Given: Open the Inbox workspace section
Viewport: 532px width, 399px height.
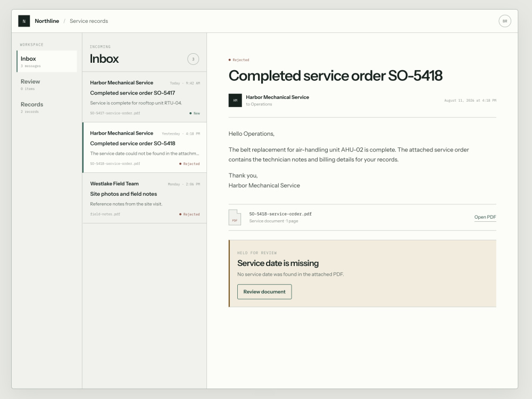Looking at the screenshot, I should coord(47,61).
